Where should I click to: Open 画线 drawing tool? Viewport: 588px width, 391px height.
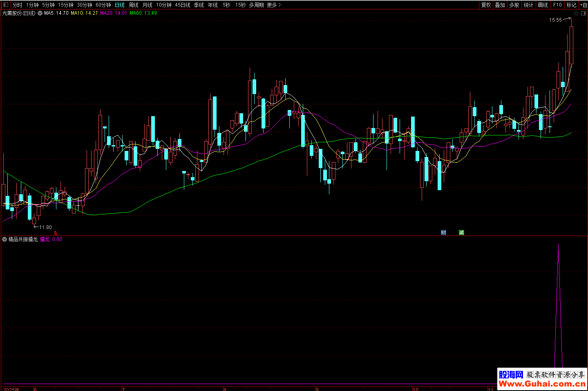pyautogui.click(x=543, y=5)
